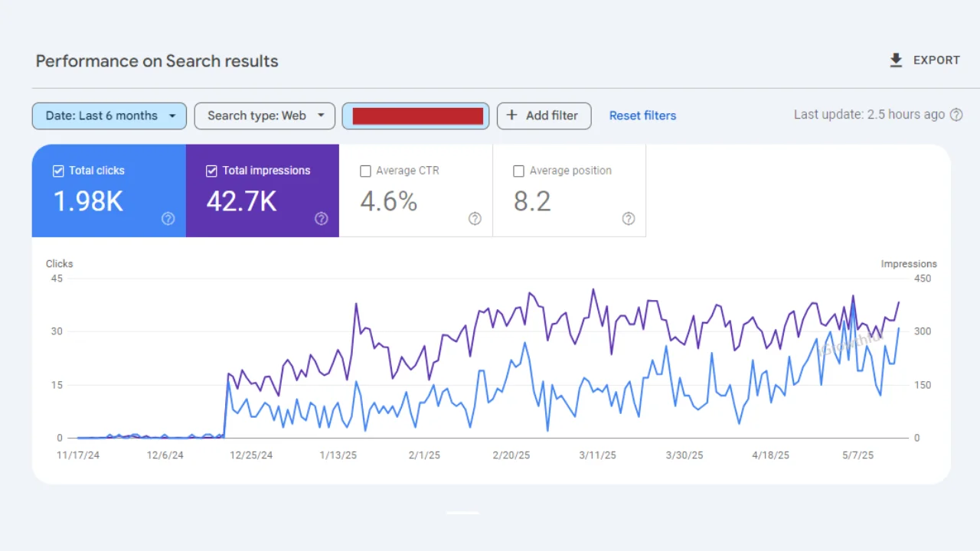Click the 12/6/24 date label on chart
The image size is (980, 551).
pyautogui.click(x=165, y=455)
